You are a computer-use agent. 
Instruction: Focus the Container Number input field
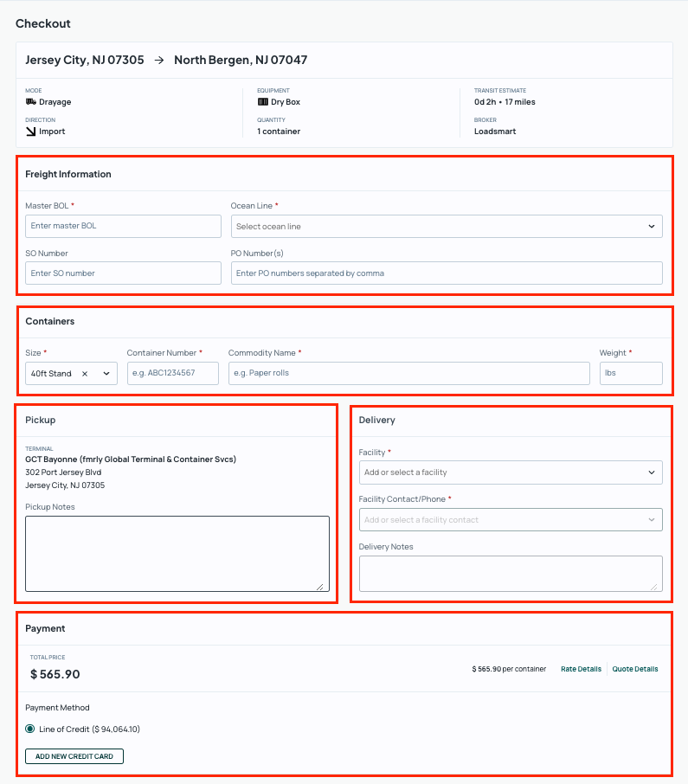(172, 373)
